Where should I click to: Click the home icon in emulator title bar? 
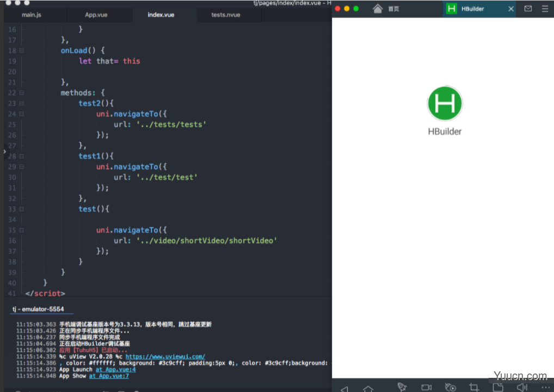[377, 9]
